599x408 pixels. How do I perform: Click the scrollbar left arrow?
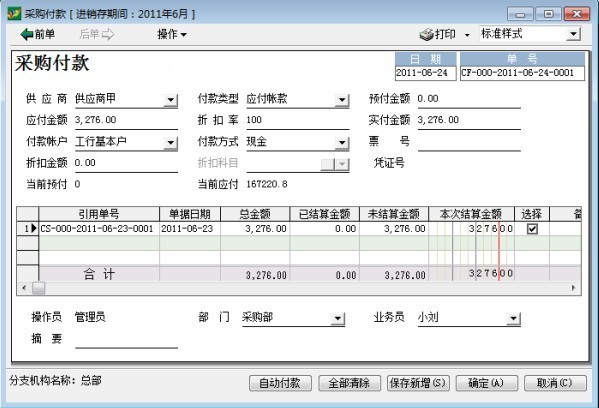pyautogui.click(x=24, y=288)
